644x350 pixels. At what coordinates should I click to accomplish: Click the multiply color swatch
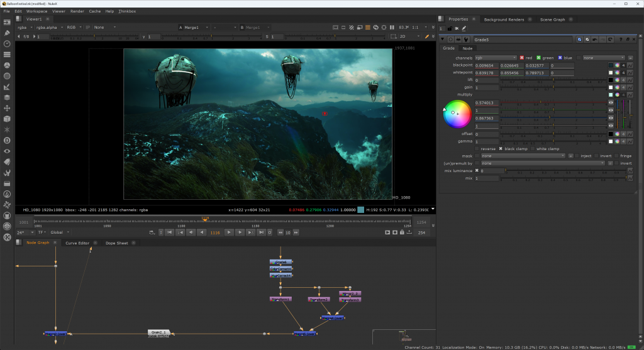coord(611,95)
